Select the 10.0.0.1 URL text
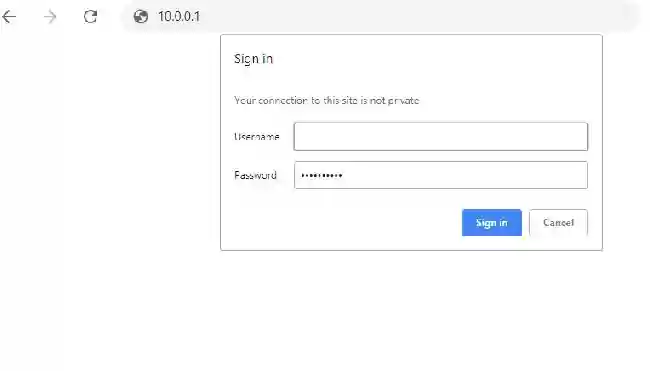 coord(179,17)
